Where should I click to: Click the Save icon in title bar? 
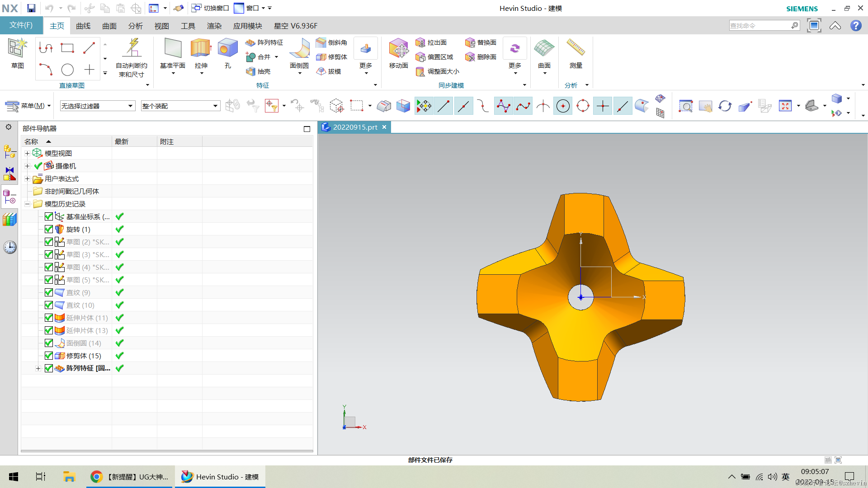(x=31, y=8)
